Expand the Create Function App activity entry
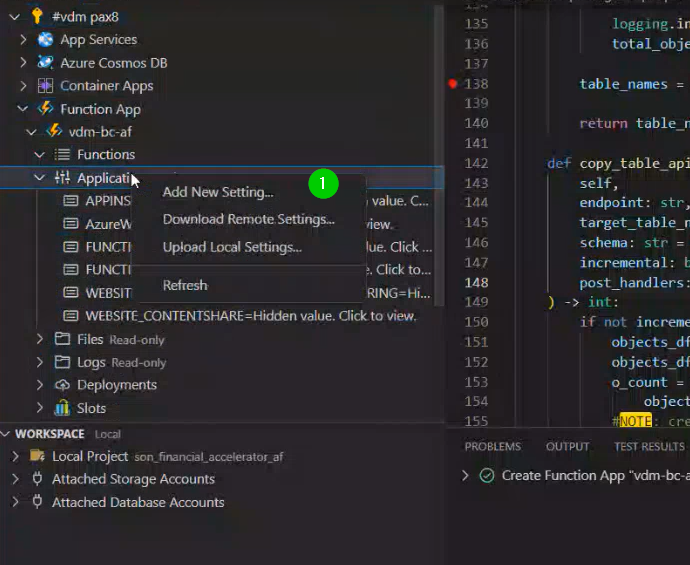 click(x=465, y=476)
